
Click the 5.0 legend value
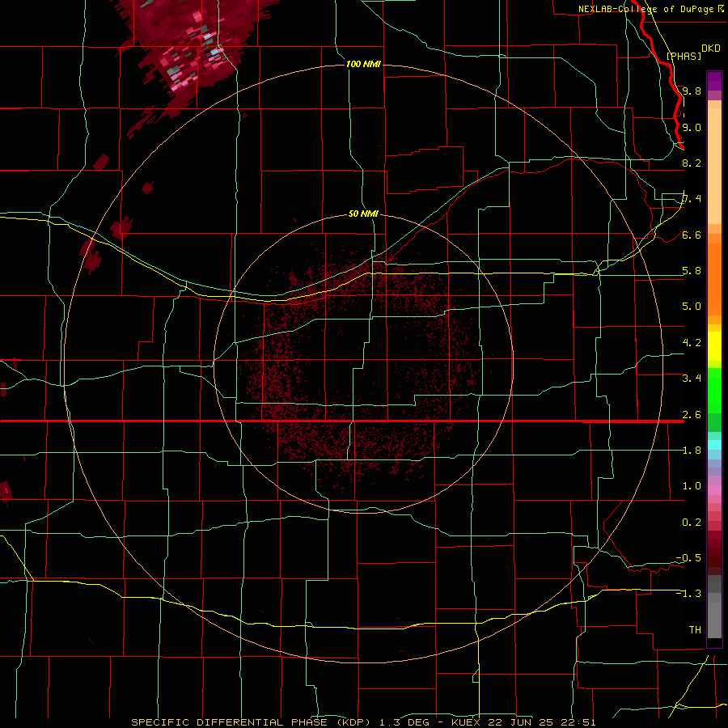pyautogui.click(x=692, y=307)
